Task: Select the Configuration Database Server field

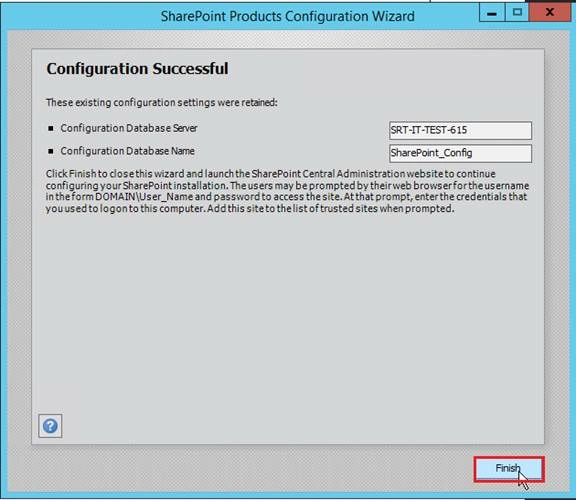Action: [460, 130]
